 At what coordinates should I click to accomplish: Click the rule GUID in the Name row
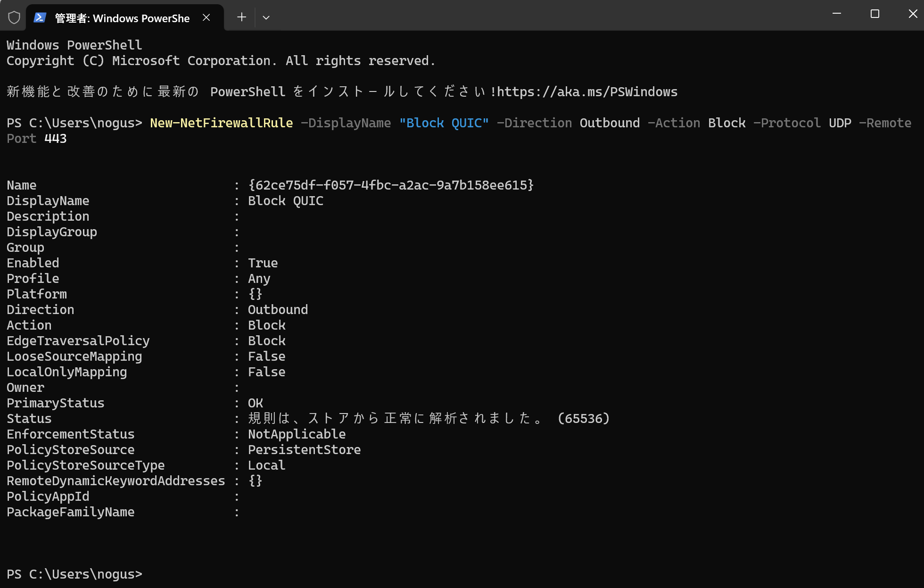point(391,185)
